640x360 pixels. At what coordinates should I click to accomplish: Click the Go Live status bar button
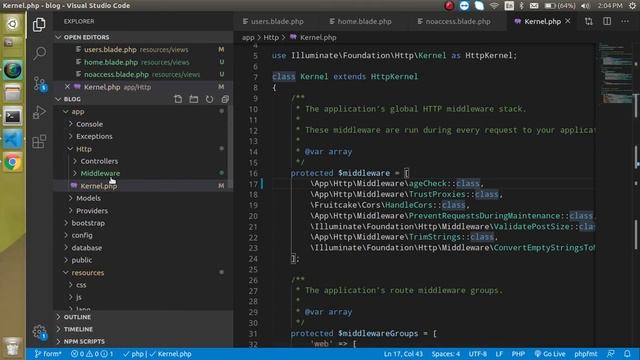coord(549,354)
